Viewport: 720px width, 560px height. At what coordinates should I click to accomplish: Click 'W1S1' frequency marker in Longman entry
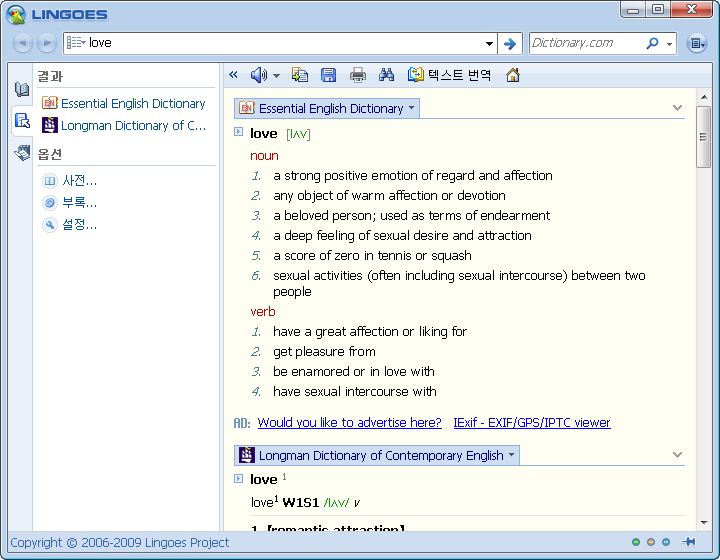[x=301, y=503]
